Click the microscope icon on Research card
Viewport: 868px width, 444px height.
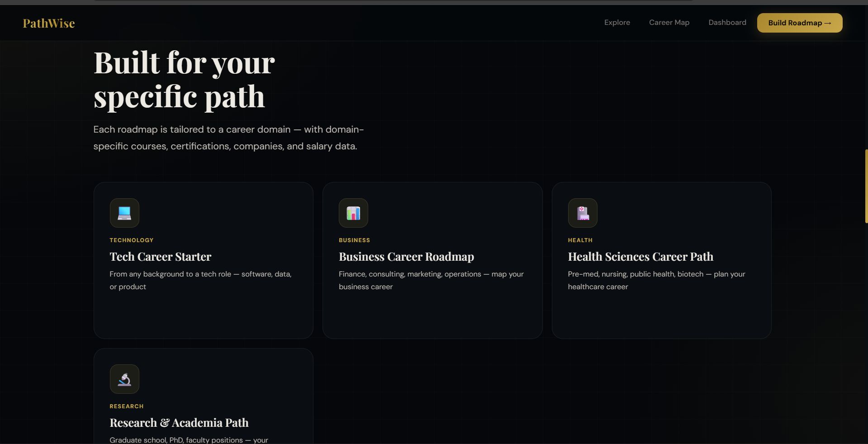(124, 379)
